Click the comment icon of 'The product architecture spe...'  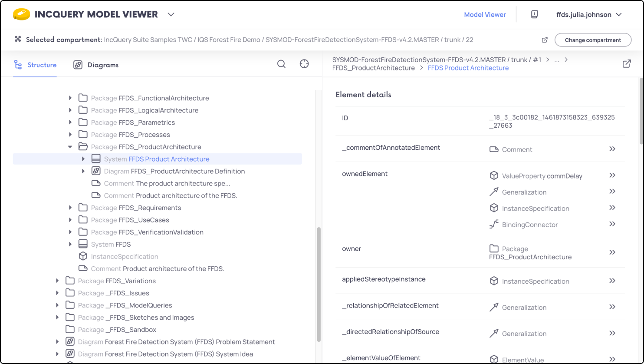pos(96,183)
